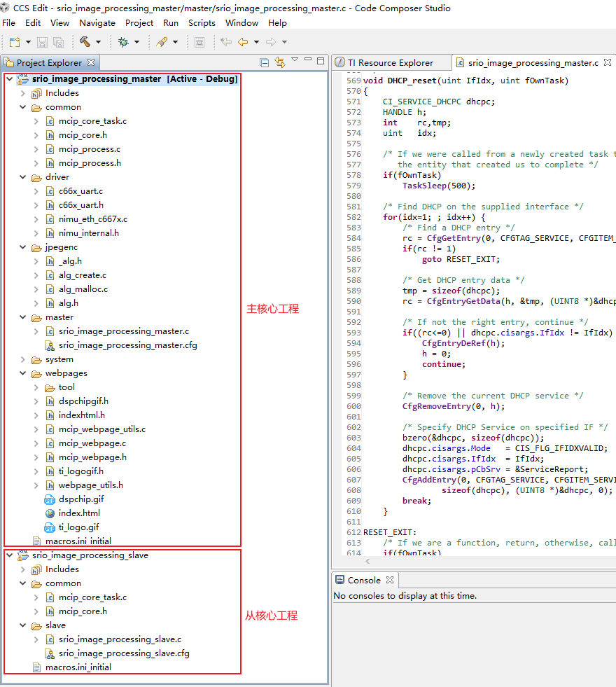
Task: Open the Back history dropdown arrow
Action: point(257,42)
